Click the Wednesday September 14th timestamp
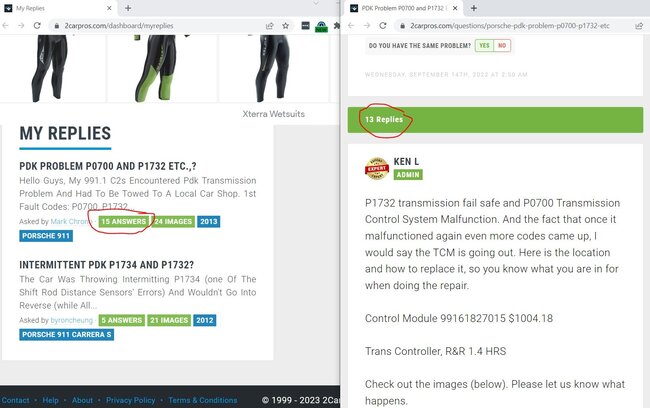650x408 pixels. [x=446, y=75]
